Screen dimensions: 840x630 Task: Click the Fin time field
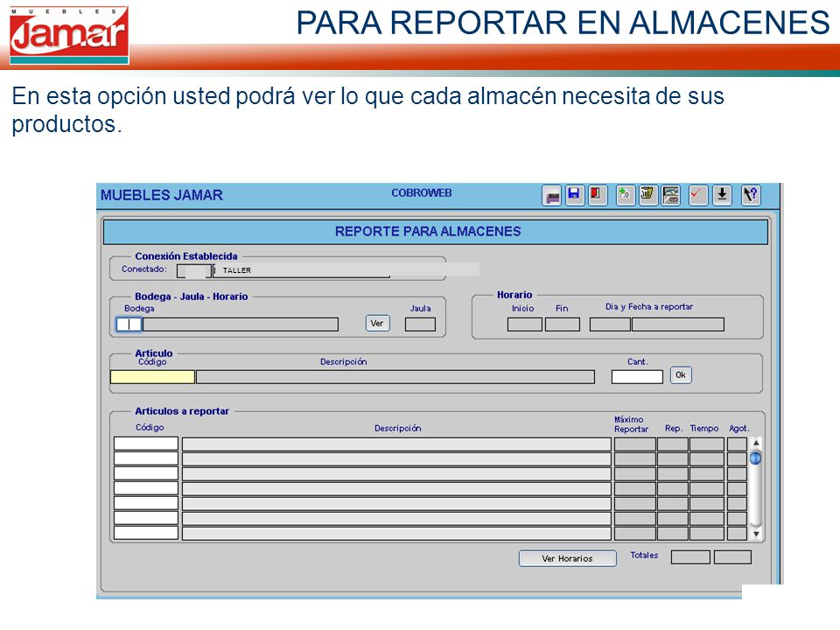click(563, 324)
